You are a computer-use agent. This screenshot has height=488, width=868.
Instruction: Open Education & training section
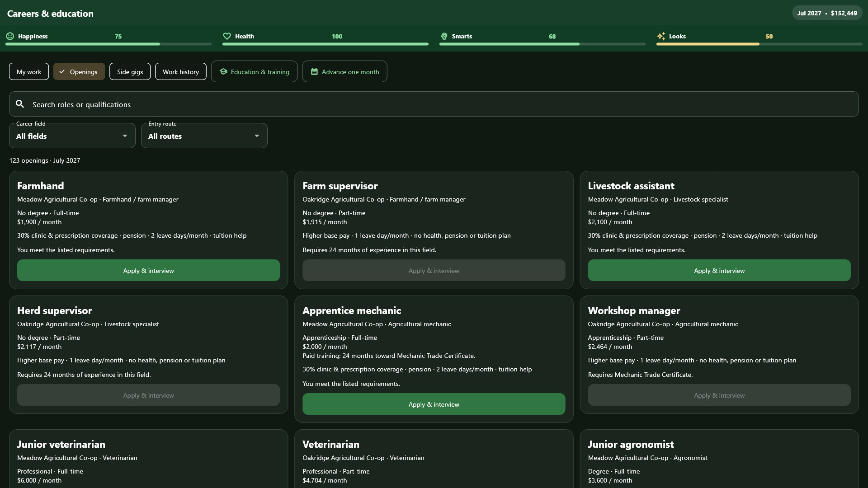pyautogui.click(x=254, y=71)
